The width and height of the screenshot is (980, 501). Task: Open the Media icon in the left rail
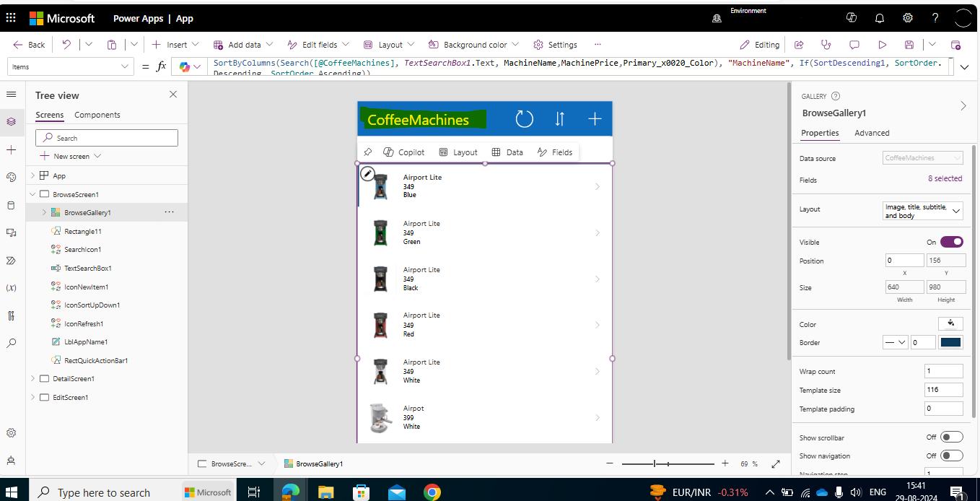(x=11, y=232)
